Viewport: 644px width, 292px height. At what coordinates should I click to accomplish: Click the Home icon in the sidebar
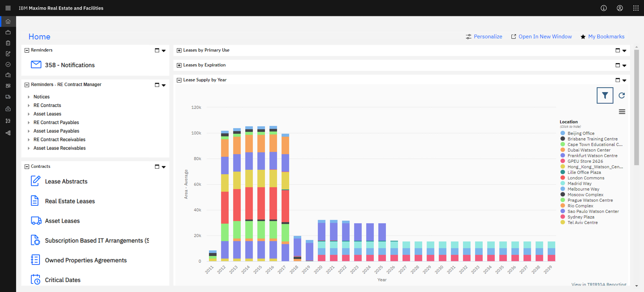8,21
